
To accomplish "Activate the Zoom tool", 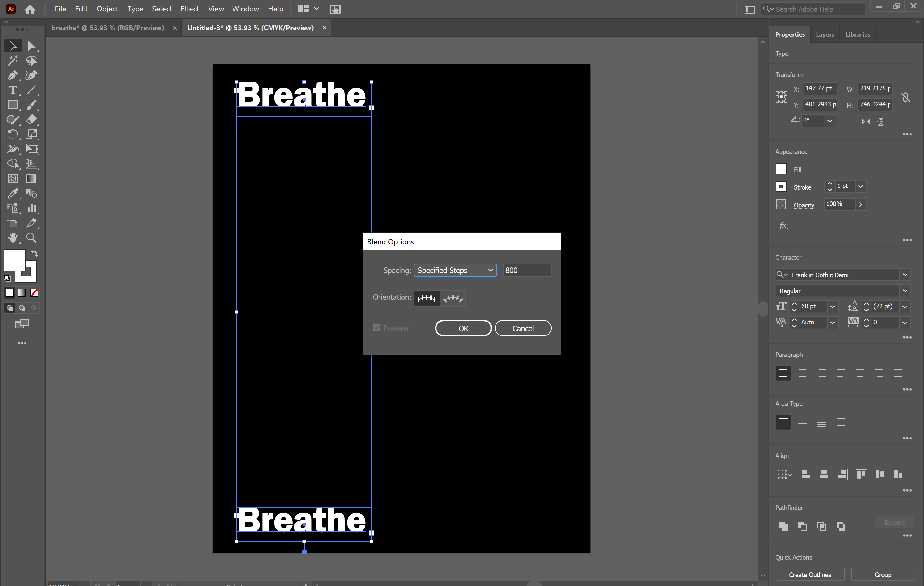I will [x=31, y=237].
